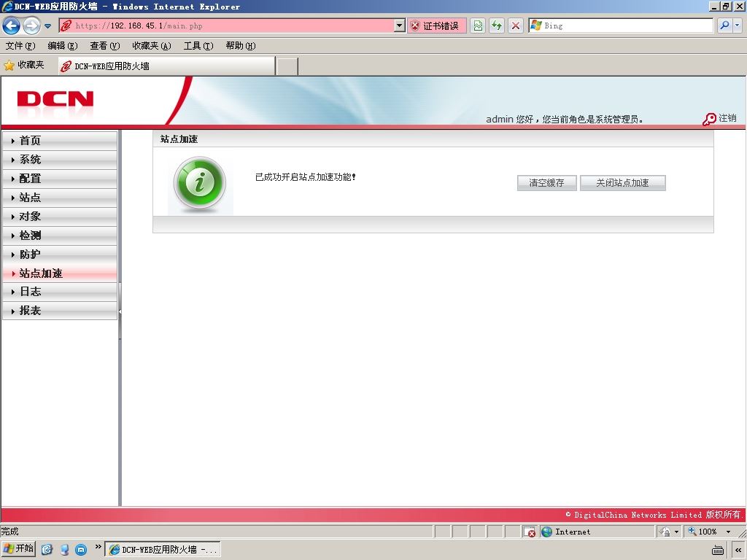Select the DCN-WEB应用防火墙 browser tab

point(166,66)
